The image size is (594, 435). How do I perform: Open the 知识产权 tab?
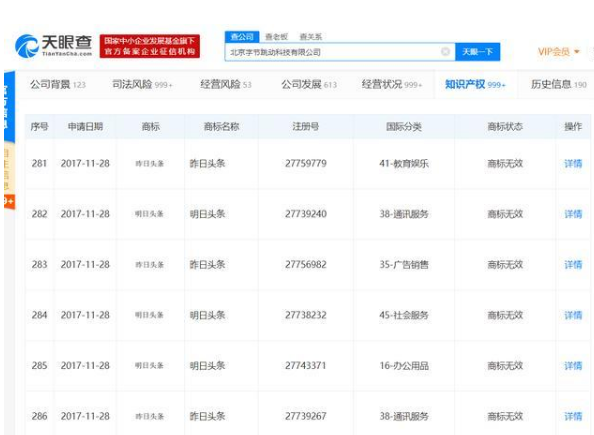475,84
